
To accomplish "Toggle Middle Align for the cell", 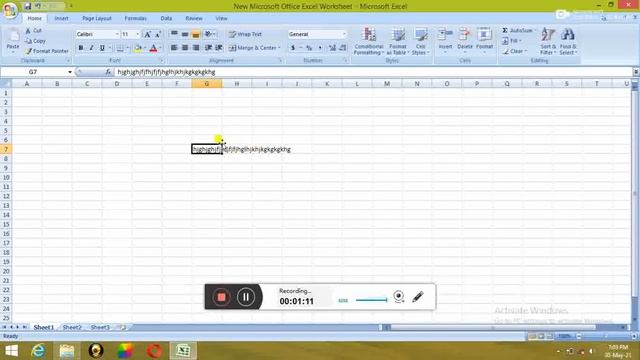I will [185, 34].
